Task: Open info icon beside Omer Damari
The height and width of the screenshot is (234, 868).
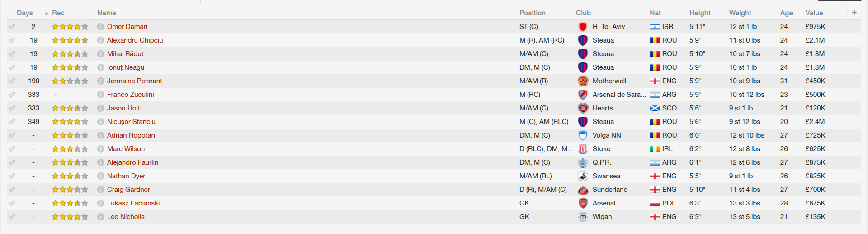Action: (101, 27)
